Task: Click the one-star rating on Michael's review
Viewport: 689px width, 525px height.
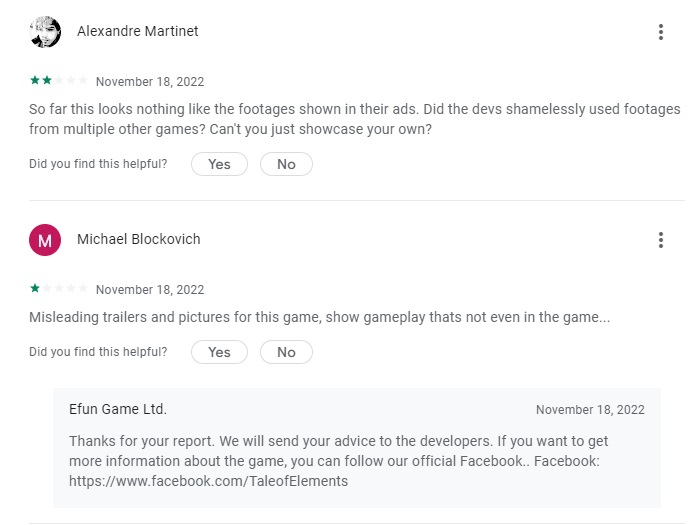Action: pyautogui.click(x=59, y=289)
